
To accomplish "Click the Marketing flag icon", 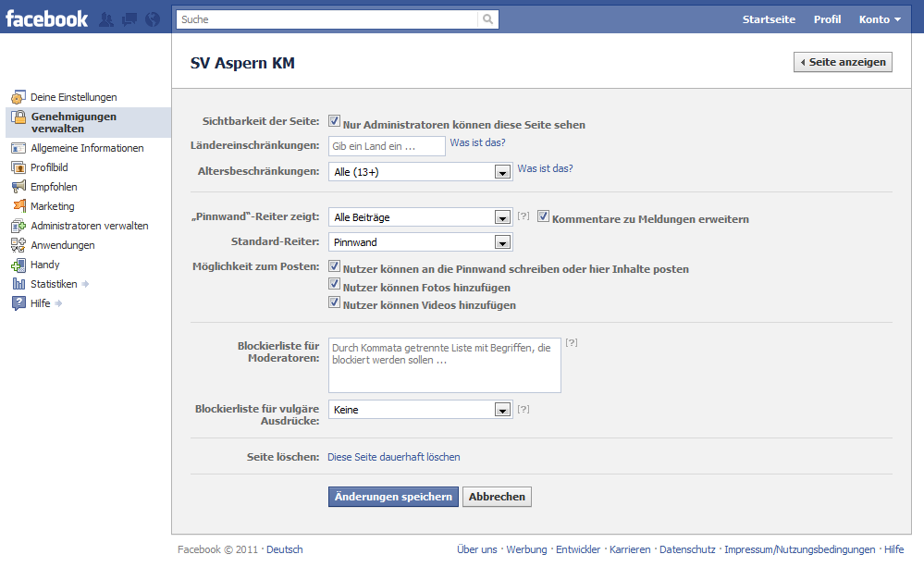I will [18, 206].
